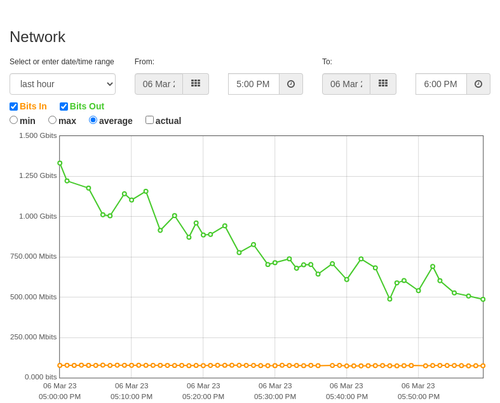Image resolution: width=500 pixels, height=403 pixels.
Task: Click the first green data point at 05:00 PM
Action: coord(60,163)
